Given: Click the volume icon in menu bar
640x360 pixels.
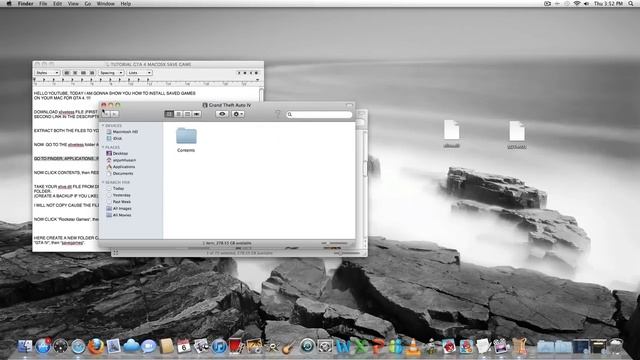Looking at the screenshot, I should (x=587, y=4).
